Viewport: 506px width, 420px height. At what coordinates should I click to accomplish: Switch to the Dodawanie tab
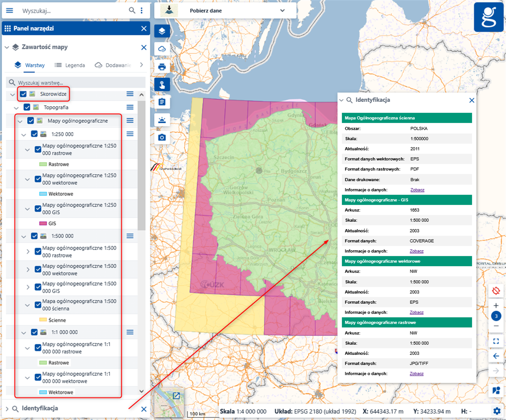pos(113,65)
